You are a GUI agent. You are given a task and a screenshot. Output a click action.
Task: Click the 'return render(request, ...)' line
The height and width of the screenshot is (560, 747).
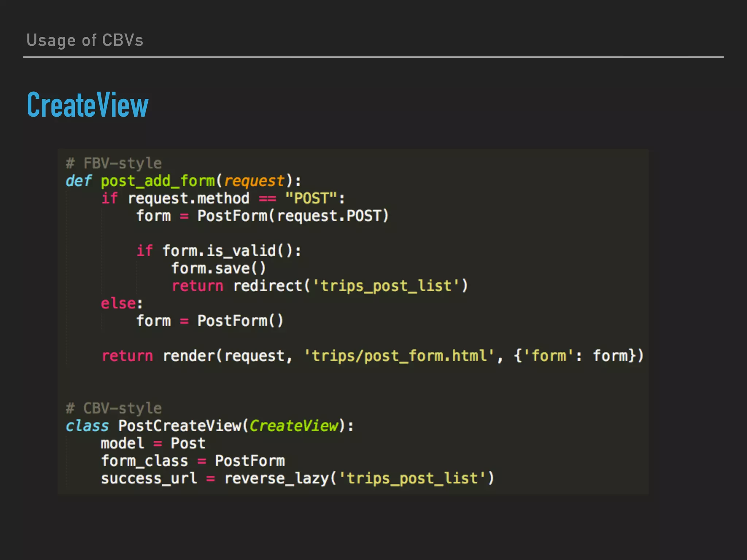pos(373,356)
